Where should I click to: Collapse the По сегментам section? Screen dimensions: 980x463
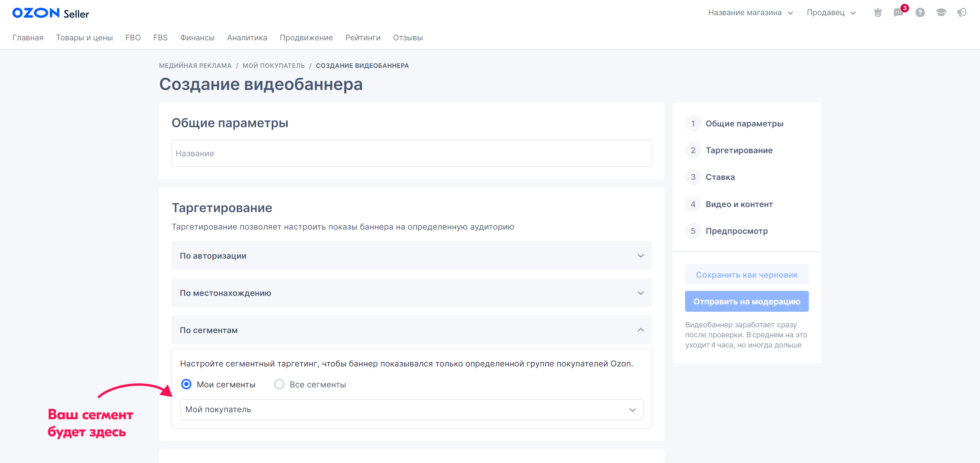tap(411, 330)
